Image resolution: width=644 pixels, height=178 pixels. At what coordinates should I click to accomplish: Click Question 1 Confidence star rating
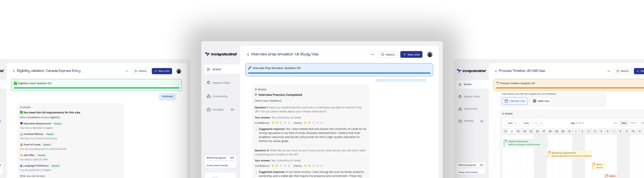[281, 123]
